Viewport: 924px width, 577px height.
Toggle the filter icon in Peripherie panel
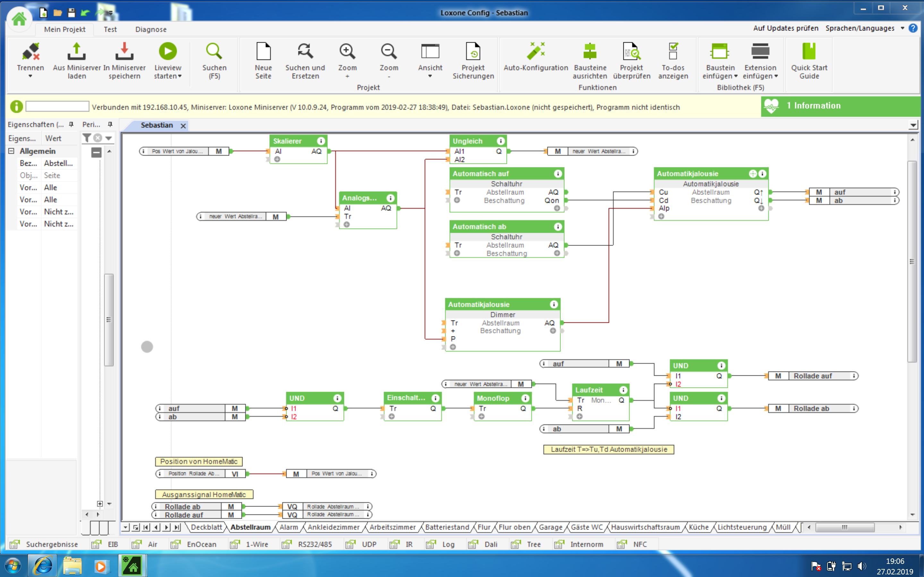[x=87, y=138]
